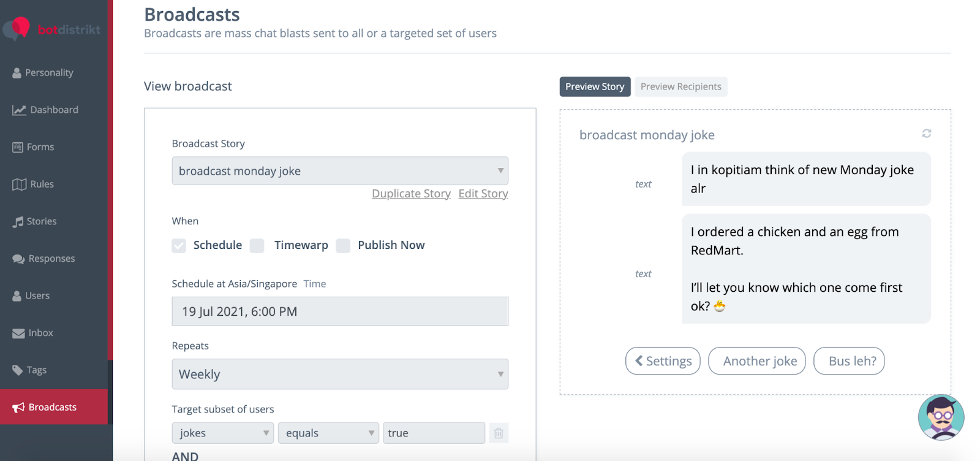
Task: Open the Inbox section
Action: (40, 333)
